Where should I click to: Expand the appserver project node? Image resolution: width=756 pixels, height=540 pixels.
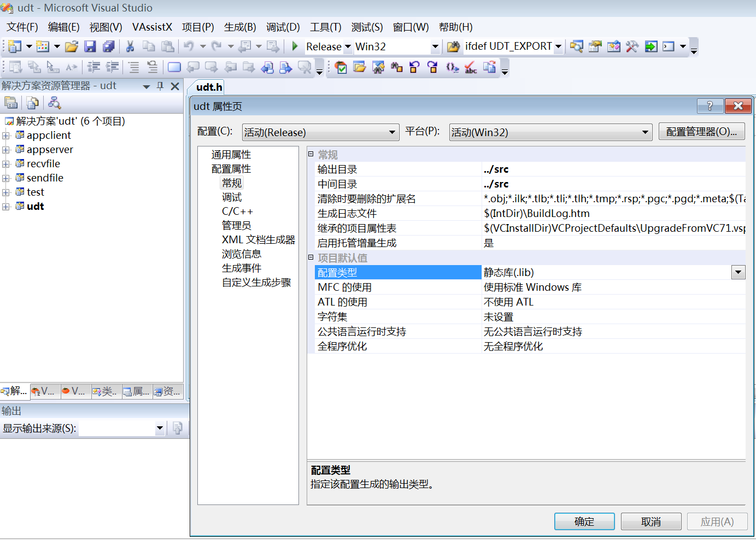click(5, 150)
